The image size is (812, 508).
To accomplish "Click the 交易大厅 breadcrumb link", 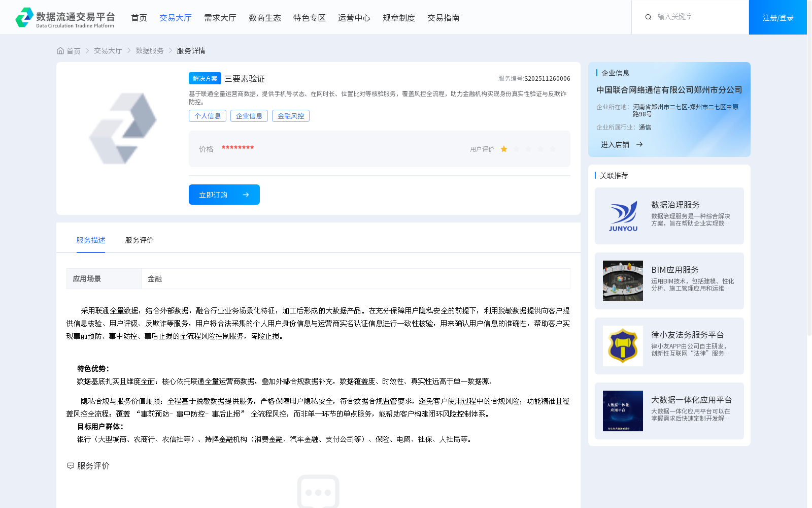I will [108, 51].
